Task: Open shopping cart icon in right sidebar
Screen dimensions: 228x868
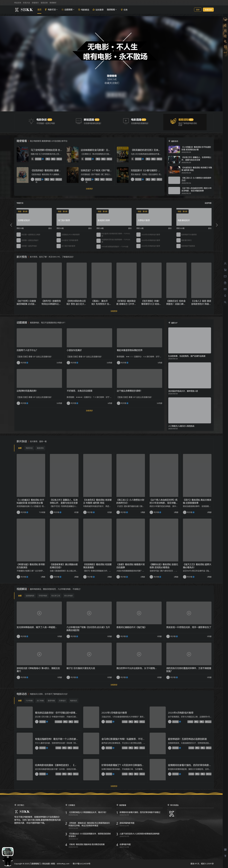Action: (225, 270)
